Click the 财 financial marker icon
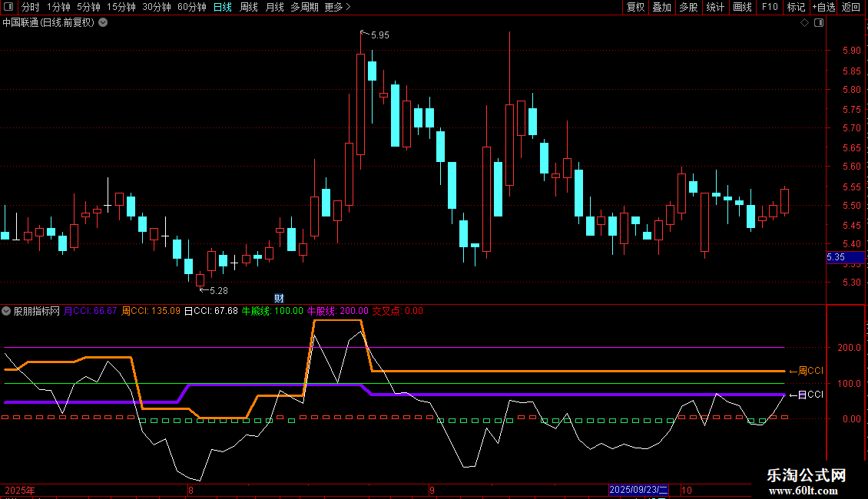The width and height of the screenshot is (868, 499). click(279, 299)
